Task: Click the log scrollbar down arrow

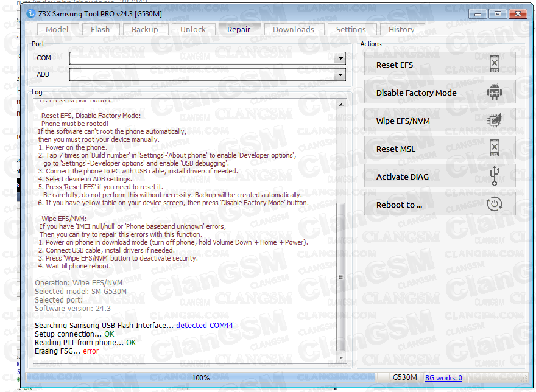Action: 341,357
